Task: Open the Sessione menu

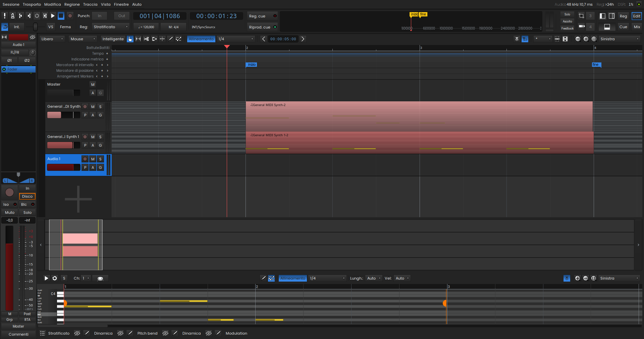Action: coord(11,4)
